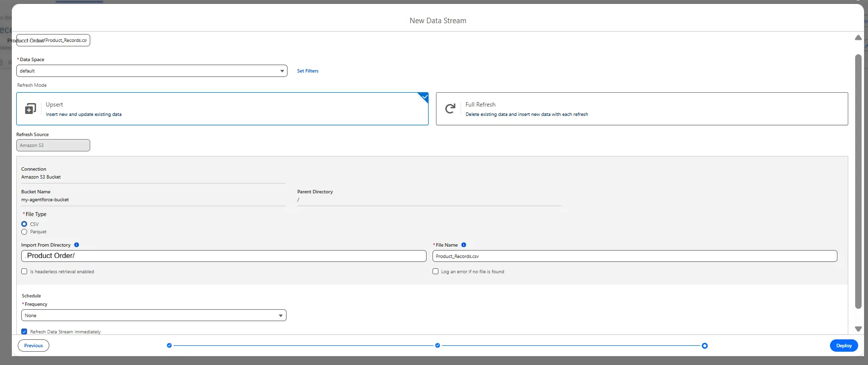The image size is (868, 365).
Task: Click the Set Filters link
Action: 307,71
